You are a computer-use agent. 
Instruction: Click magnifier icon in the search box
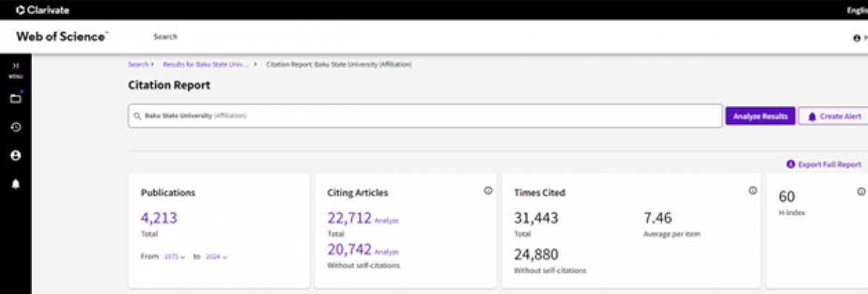pos(137,116)
